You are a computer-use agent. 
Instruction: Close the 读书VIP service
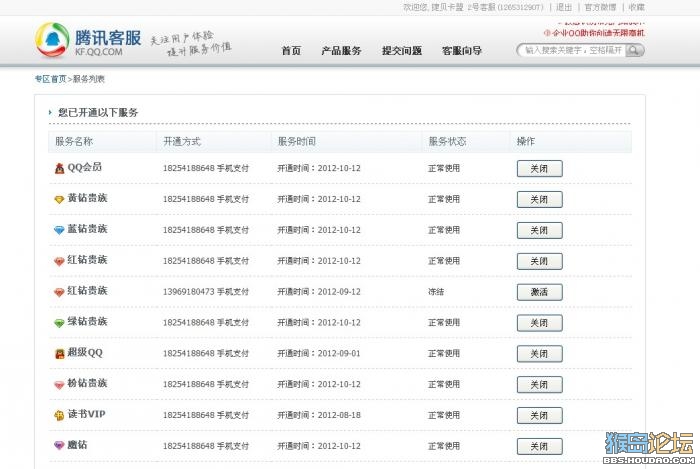[539, 415]
